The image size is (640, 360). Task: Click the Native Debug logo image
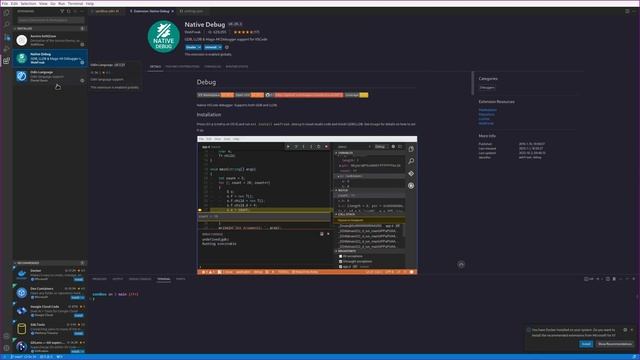coord(164,37)
